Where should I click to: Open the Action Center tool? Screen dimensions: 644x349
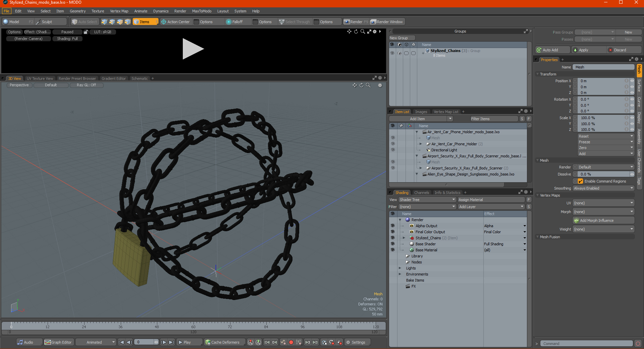click(x=175, y=22)
